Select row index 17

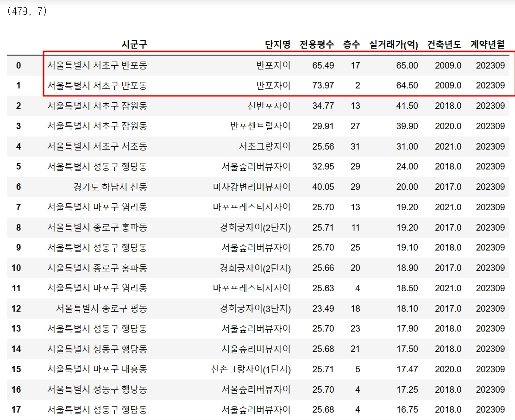pyautogui.click(x=16, y=409)
